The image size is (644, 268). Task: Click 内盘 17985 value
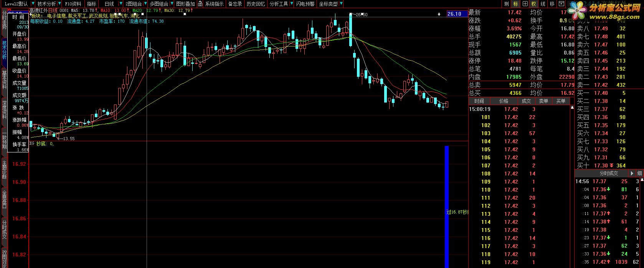pyautogui.click(x=514, y=77)
